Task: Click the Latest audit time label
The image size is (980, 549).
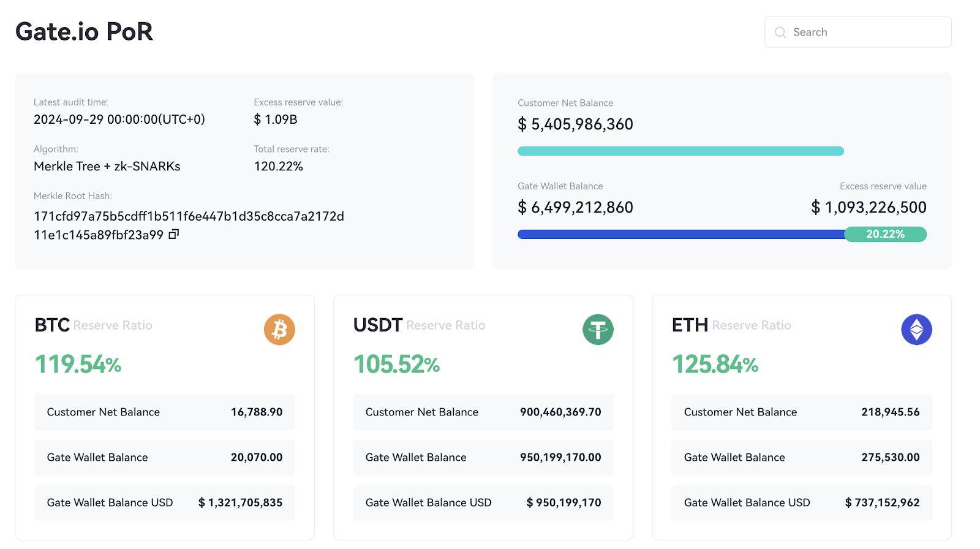Action: click(x=71, y=102)
